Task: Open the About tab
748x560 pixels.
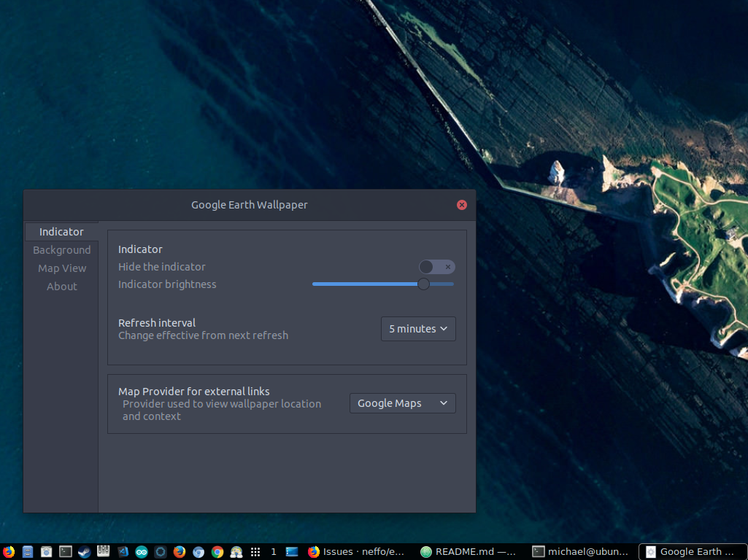Action: click(x=61, y=287)
